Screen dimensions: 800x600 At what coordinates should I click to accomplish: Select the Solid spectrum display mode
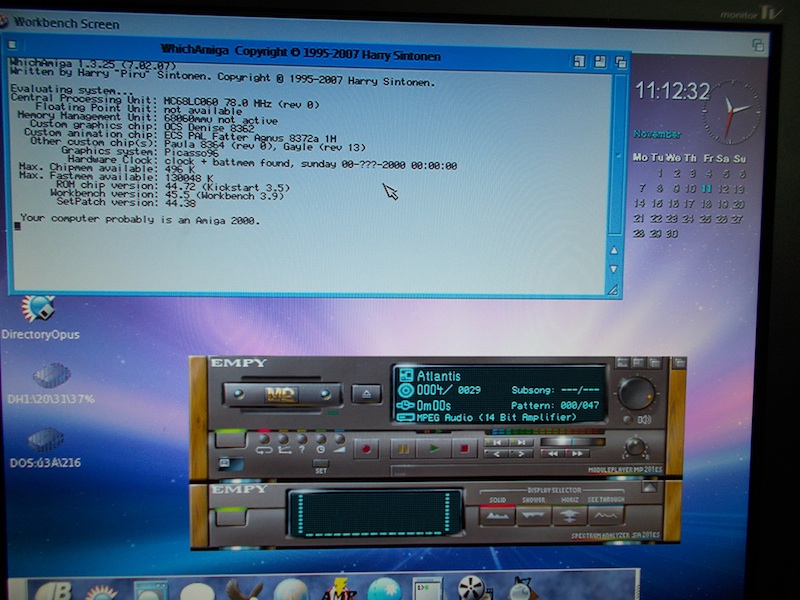tap(497, 515)
